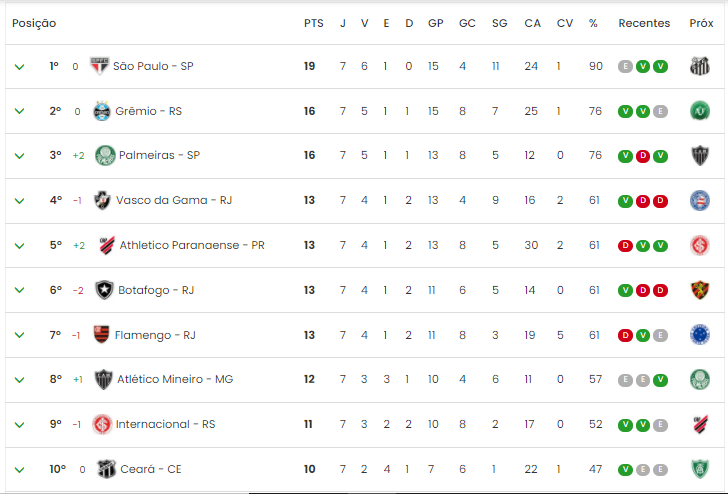Sort table by PTS column header

point(313,23)
